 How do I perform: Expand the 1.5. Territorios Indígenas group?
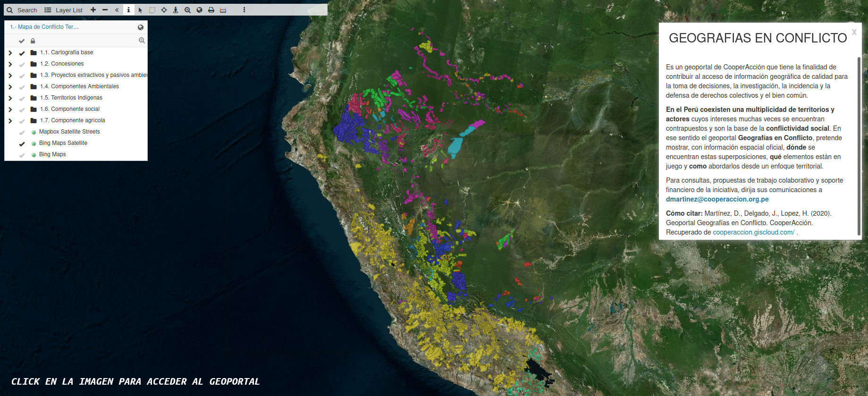[10, 98]
